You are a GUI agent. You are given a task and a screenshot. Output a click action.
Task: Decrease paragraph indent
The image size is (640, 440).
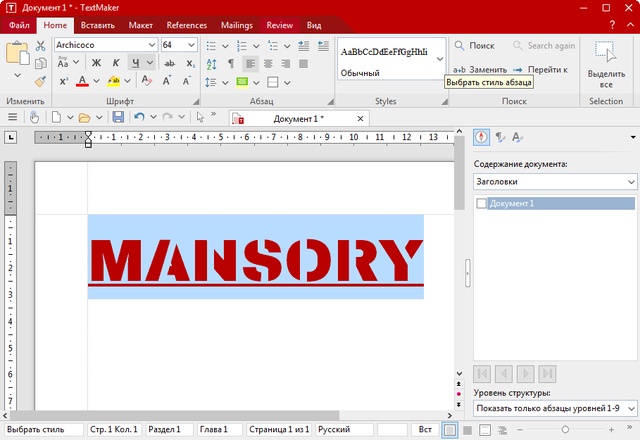(323, 46)
